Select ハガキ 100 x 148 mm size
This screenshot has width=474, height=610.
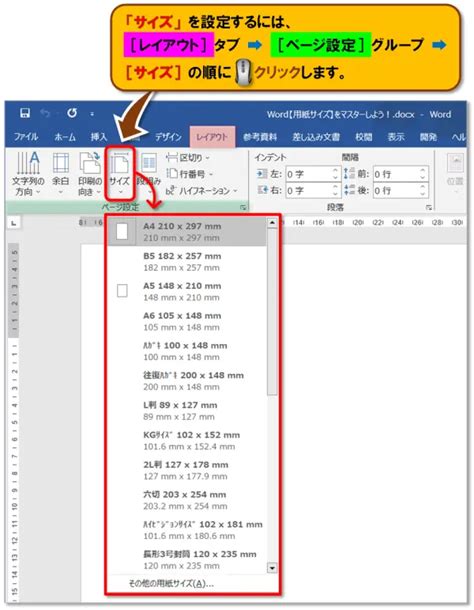point(187,351)
